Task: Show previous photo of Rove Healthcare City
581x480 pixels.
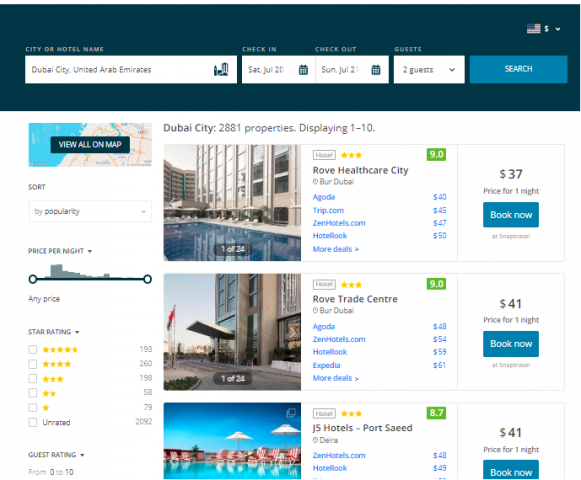Action: [172, 203]
